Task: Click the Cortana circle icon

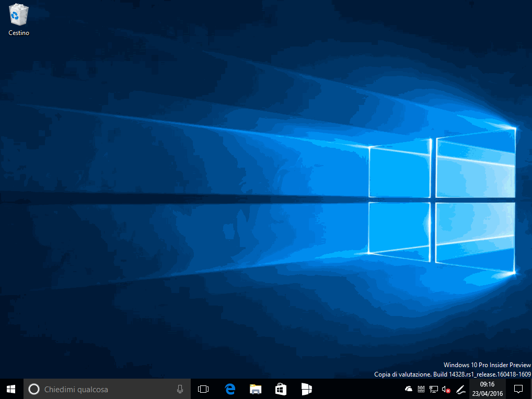Action: [x=34, y=389]
